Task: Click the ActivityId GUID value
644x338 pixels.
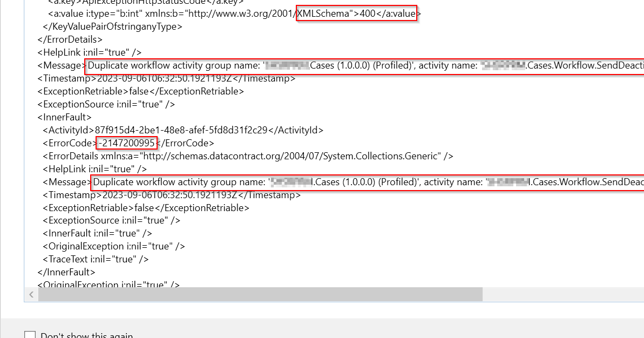Action: 181,130
